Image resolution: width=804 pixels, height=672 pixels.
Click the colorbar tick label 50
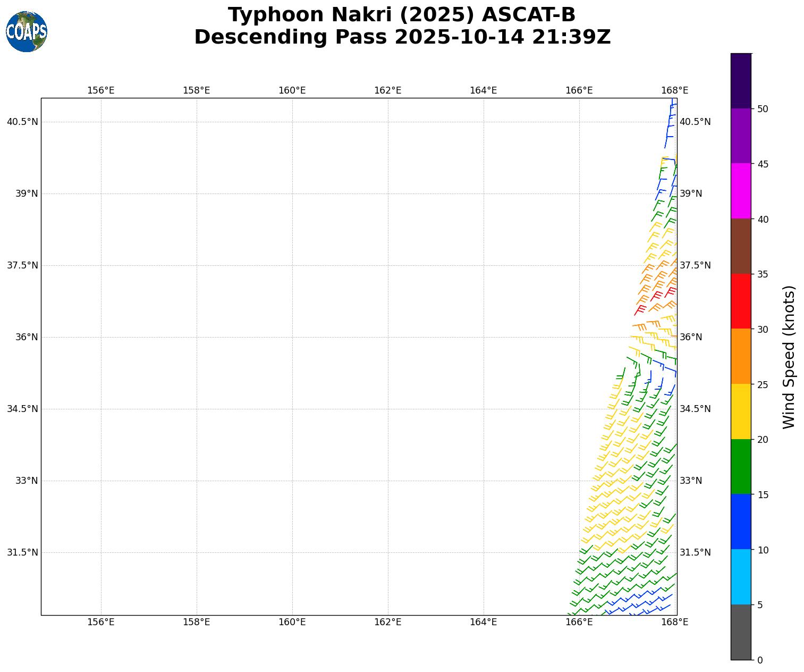[763, 109]
